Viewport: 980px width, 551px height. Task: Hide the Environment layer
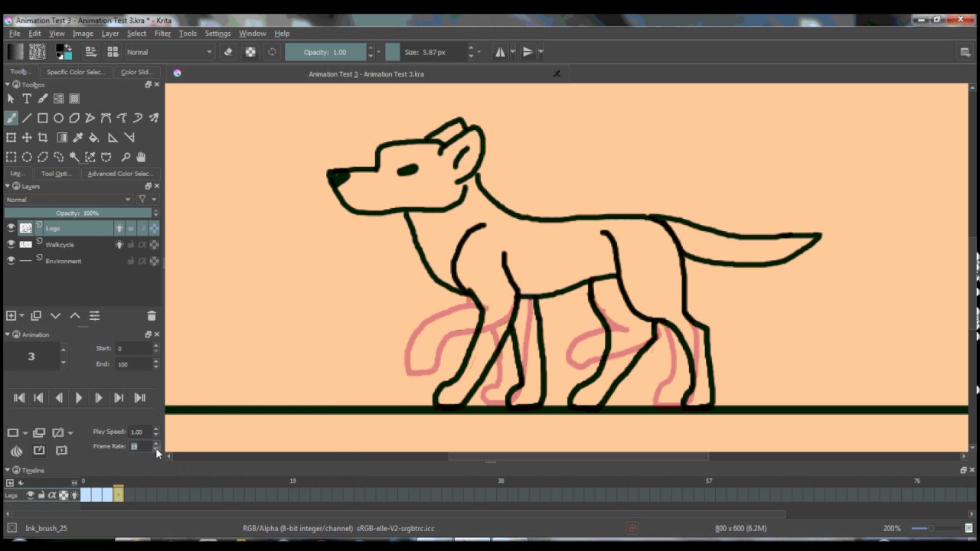[11, 261]
